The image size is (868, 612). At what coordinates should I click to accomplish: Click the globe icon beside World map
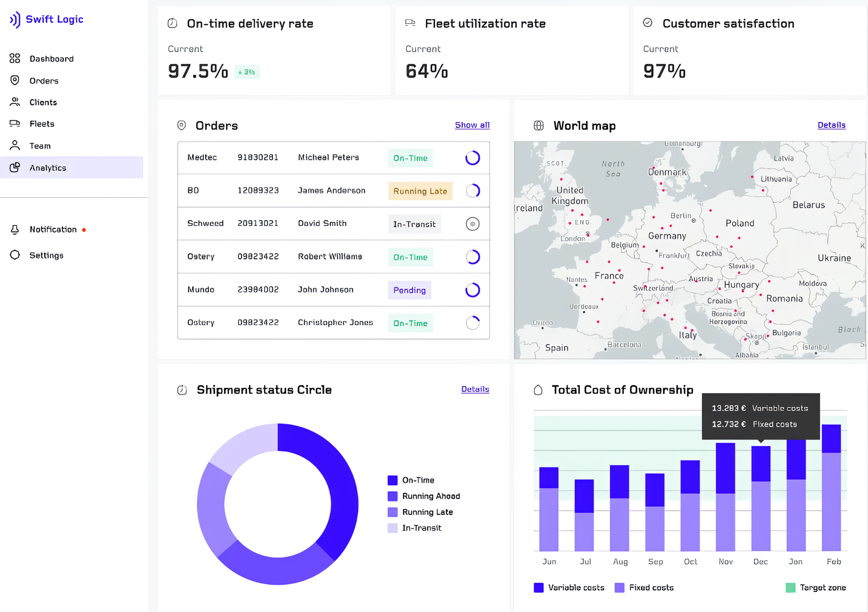pyautogui.click(x=538, y=126)
